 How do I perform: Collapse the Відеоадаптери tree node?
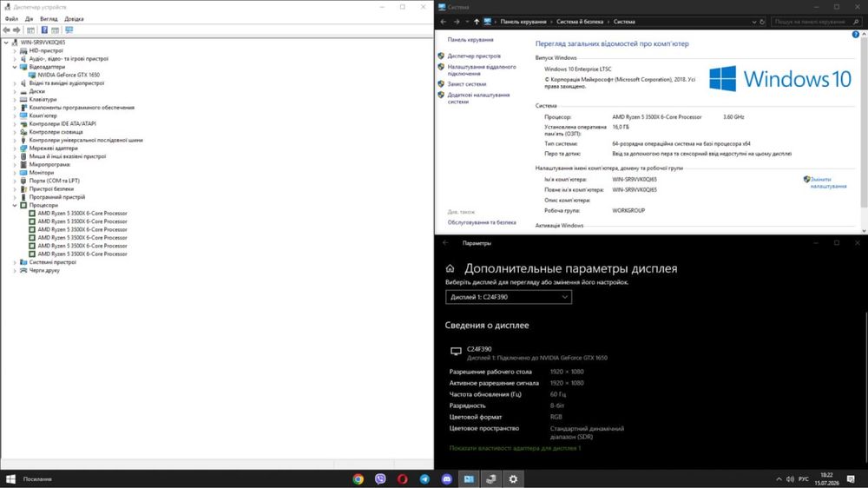coord(15,67)
